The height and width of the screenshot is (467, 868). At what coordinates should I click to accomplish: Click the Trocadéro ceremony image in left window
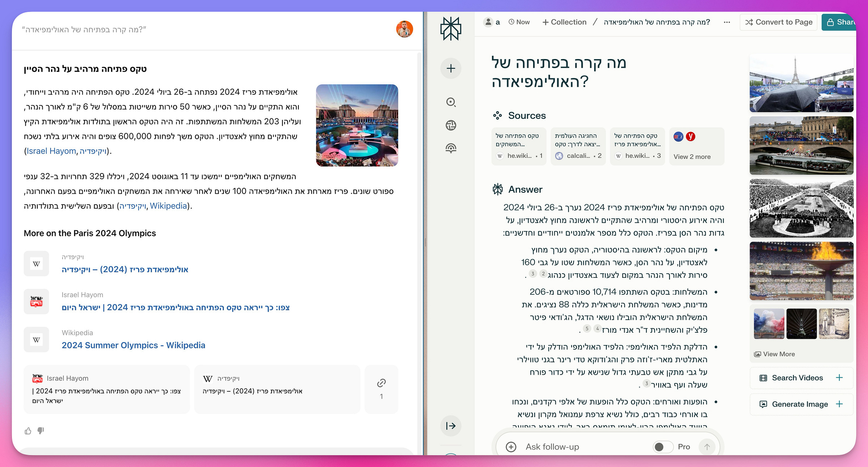[x=357, y=125]
